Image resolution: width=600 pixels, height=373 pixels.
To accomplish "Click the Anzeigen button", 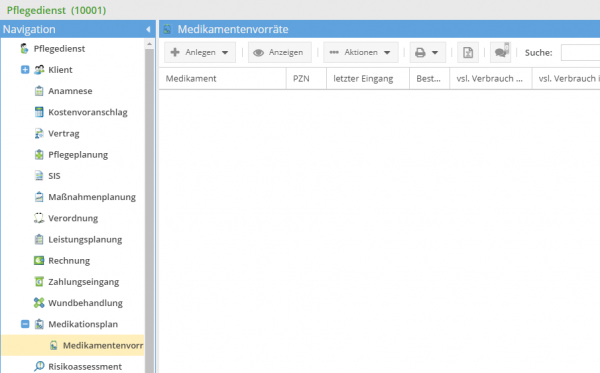I will pyautogui.click(x=279, y=52).
